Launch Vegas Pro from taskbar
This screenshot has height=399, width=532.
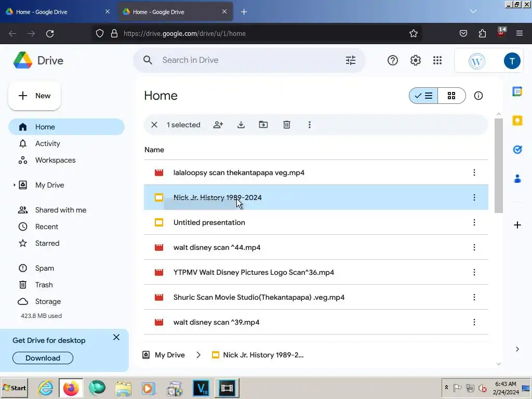coord(201,388)
